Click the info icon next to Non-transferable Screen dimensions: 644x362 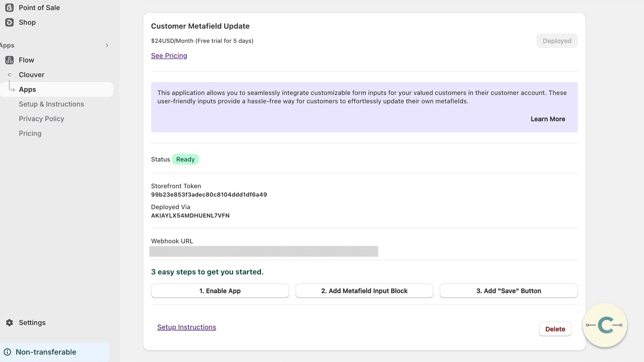tap(8, 352)
